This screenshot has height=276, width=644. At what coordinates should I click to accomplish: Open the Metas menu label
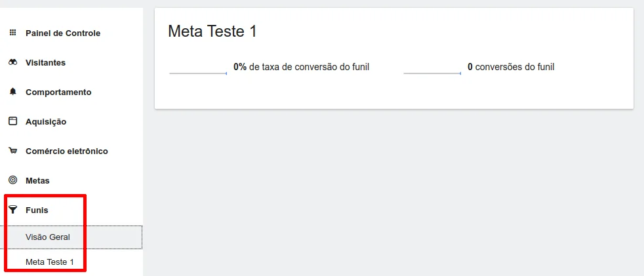pyautogui.click(x=37, y=180)
